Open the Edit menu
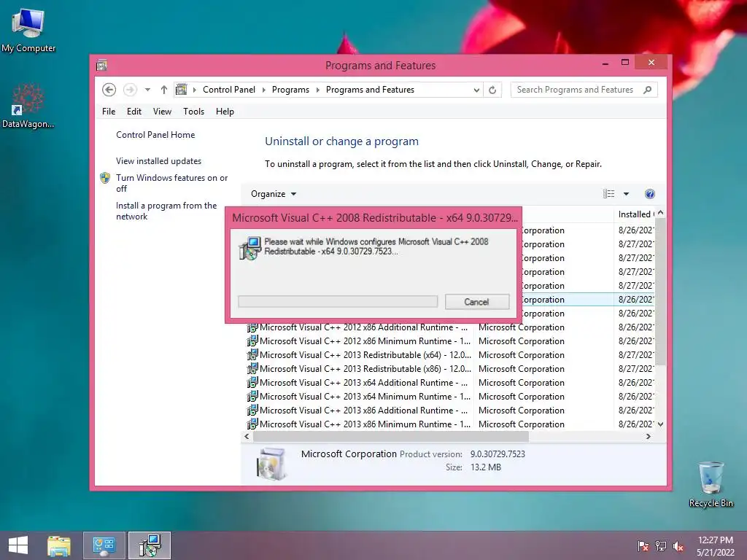 coord(134,112)
